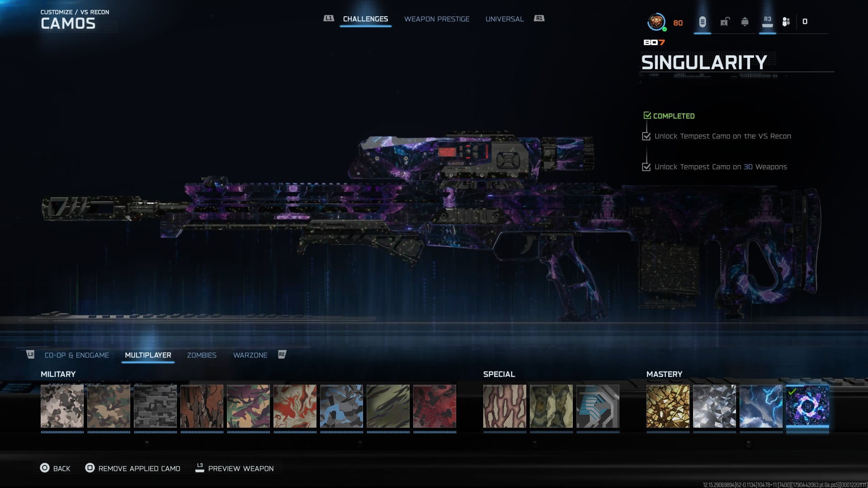Select the brown bark-stripe Military camo
The height and width of the screenshot is (488, 868).
tap(202, 406)
